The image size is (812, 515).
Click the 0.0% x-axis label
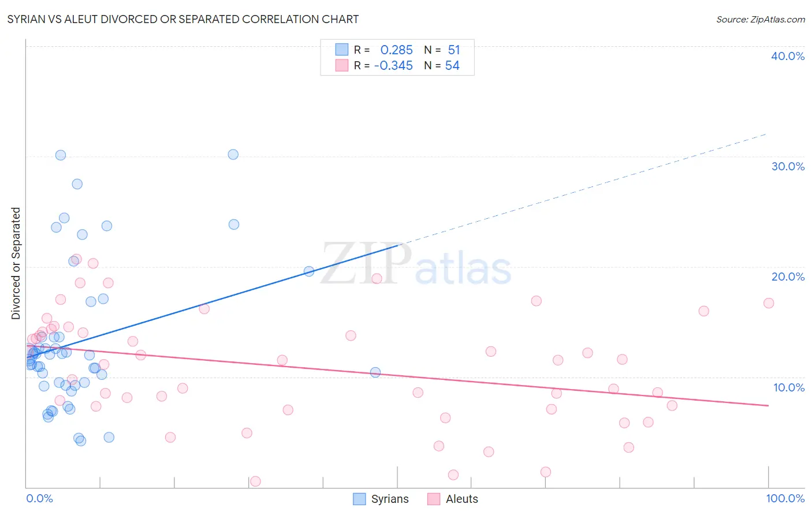click(39, 498)
